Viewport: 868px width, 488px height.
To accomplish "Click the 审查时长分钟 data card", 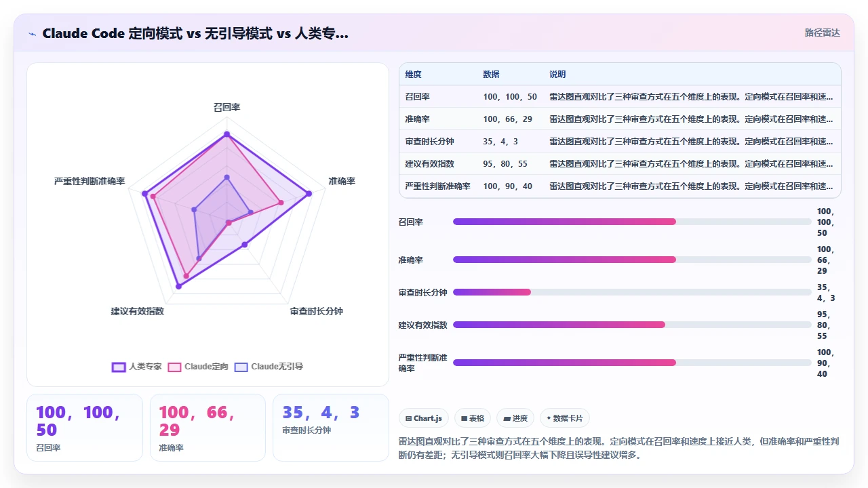I will [x=331, y=428].
